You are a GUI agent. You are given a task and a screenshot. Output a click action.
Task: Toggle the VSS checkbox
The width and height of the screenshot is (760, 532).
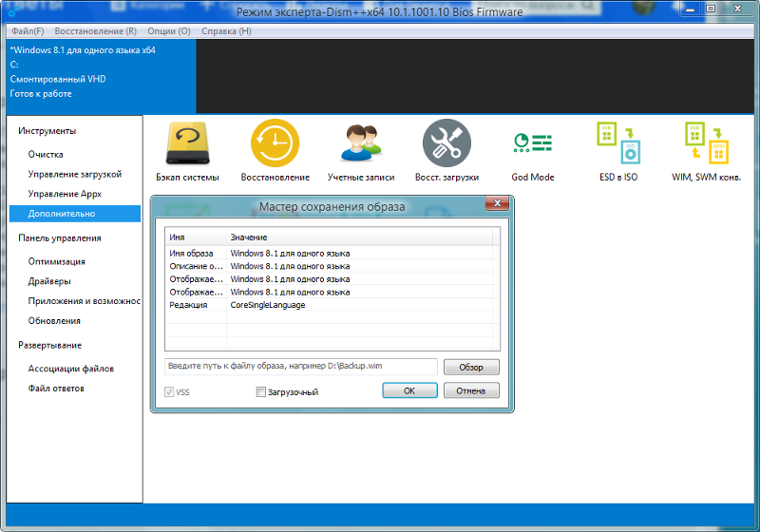(x=169, y=392)
